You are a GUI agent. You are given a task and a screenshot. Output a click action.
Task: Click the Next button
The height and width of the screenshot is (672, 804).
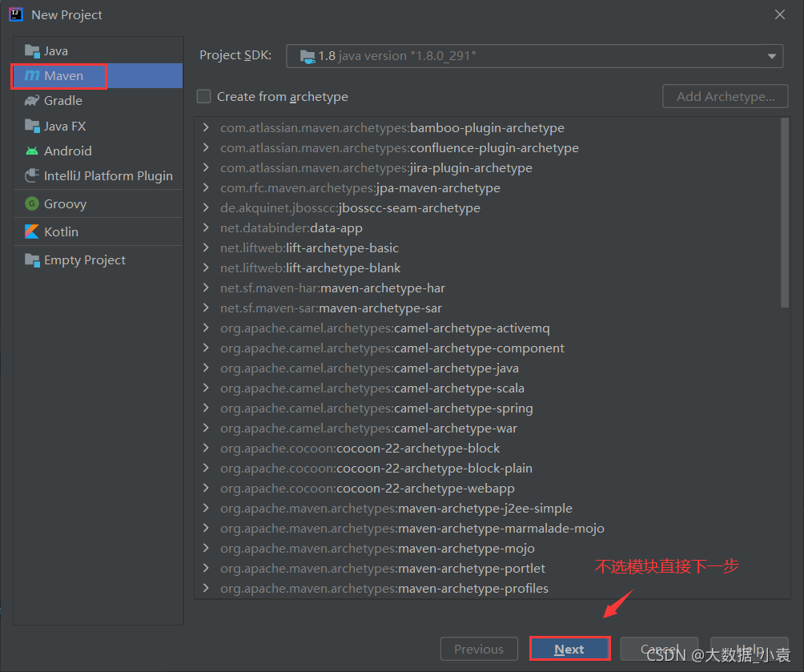point(569,649)
